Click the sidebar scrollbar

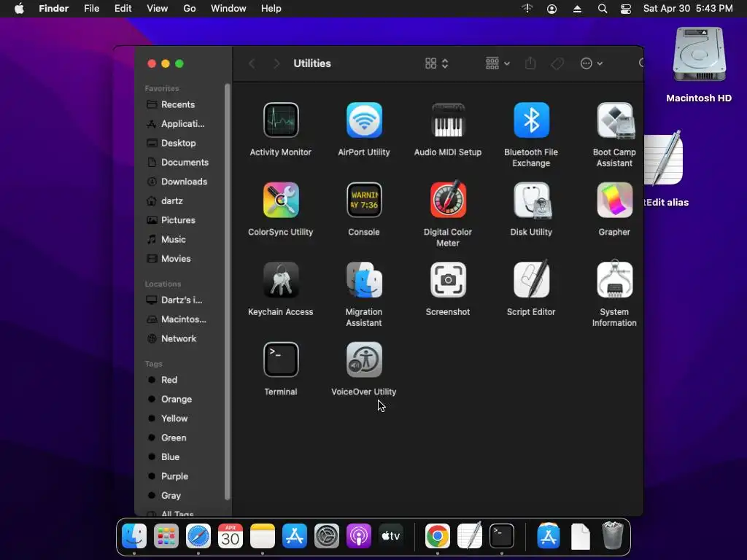(228, 292)
